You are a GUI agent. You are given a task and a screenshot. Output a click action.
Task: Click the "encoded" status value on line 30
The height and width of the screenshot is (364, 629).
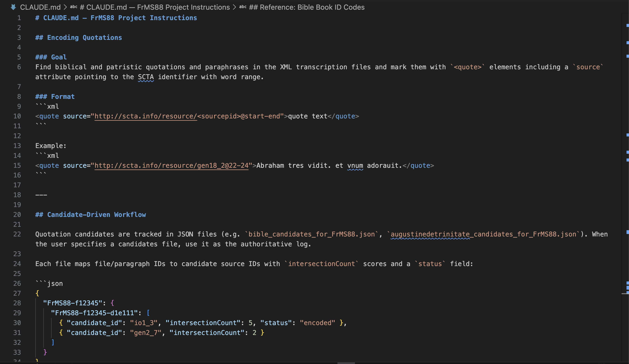(318, 323)
